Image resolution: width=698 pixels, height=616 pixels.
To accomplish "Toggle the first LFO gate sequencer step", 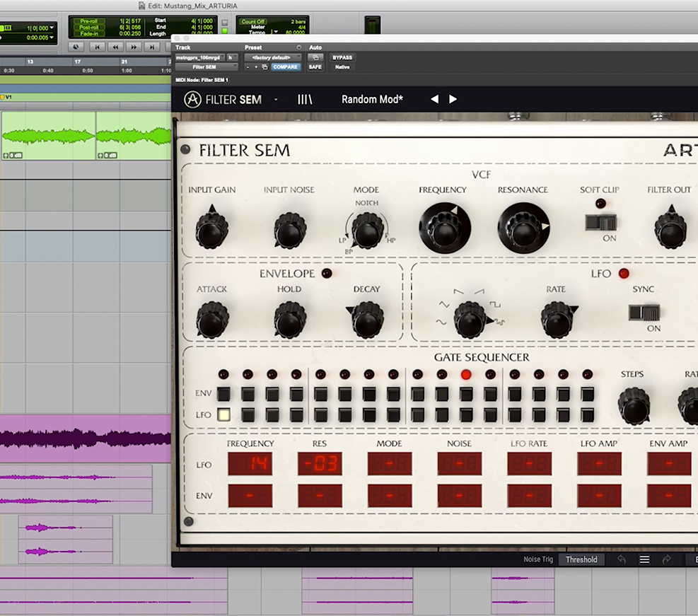I will click(224, 415).
